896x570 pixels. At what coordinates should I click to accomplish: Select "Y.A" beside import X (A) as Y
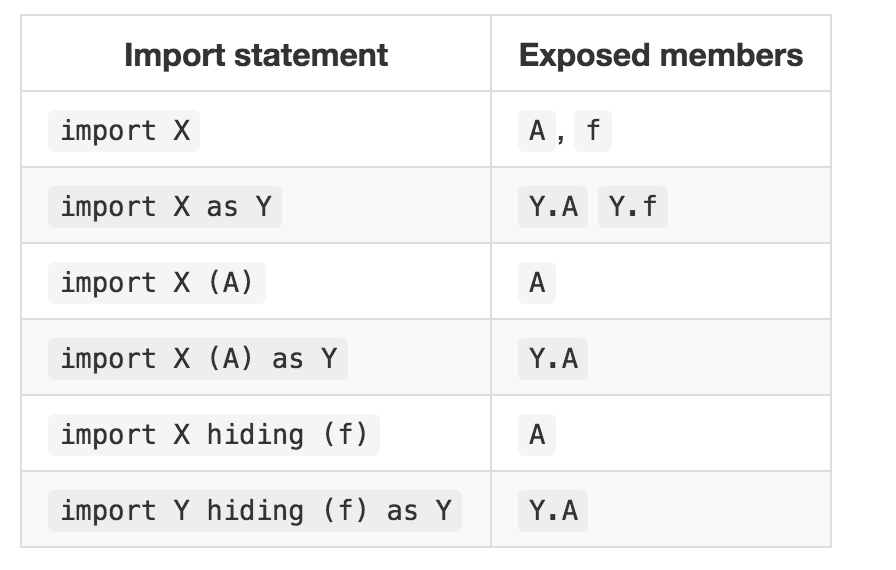coord(553,359)
